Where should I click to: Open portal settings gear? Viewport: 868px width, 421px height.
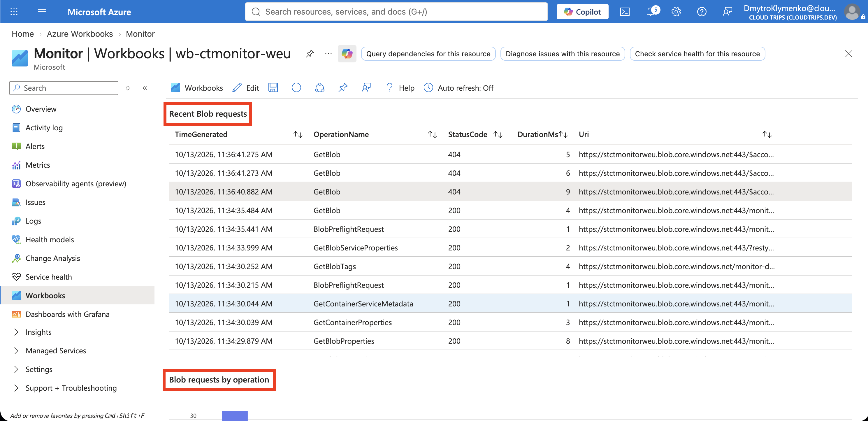click(x=676, y=12)
